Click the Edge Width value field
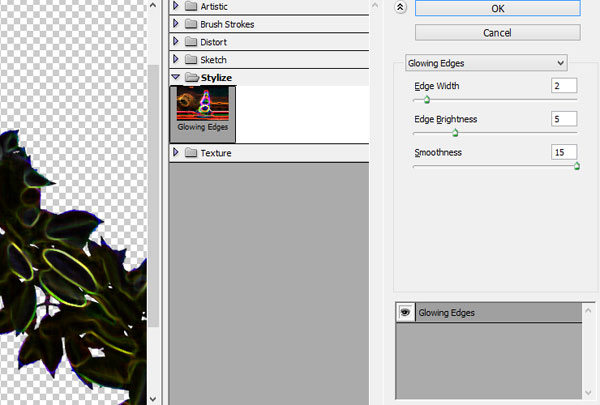Screen dimensions: 600x405 (x=564, y=87)
